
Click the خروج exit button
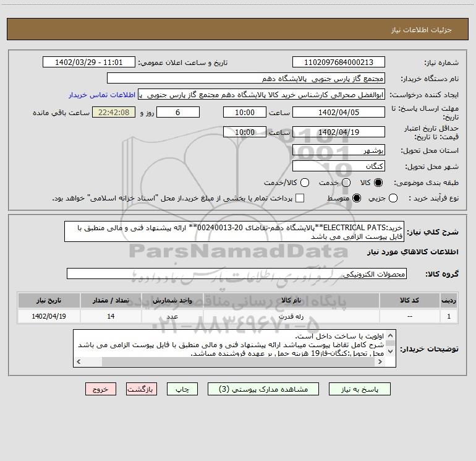tap(101, 389)
